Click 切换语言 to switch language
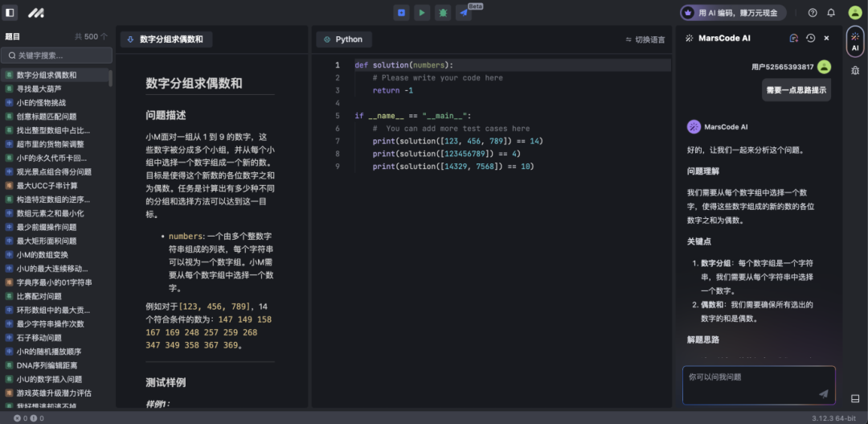The height and width of the screenshot is (424, 868). point(645,39)
